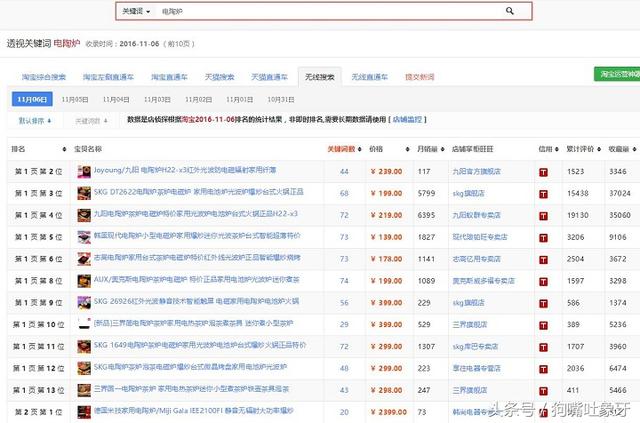640x423 pixels.
Task: Click the 第1页第6位 rank cell
Action: coord(38,259)
